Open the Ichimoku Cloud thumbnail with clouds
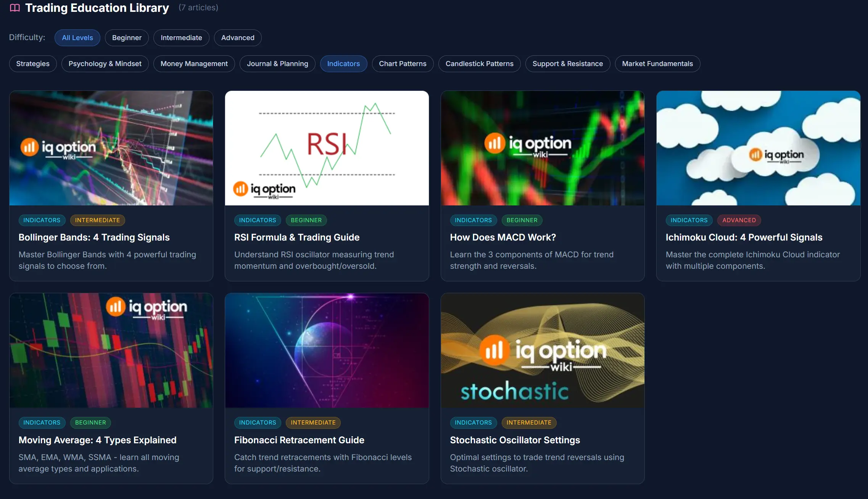This screenshot has width=868, height=499. 758,148
